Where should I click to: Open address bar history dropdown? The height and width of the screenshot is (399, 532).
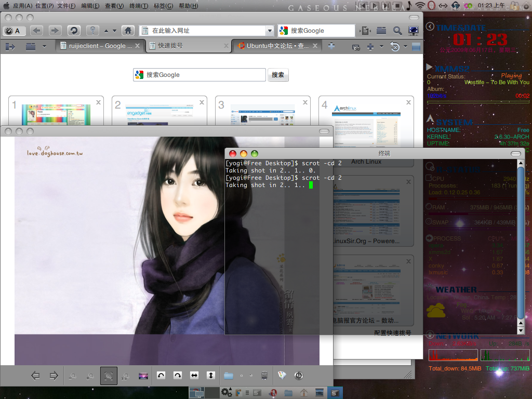(x=270, y=31)
